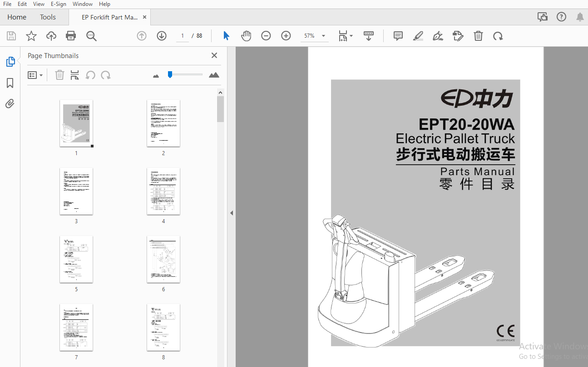Open the Bookmarks panel icon
The height and width of the screenshot is (367, 588).
(10, 83)
